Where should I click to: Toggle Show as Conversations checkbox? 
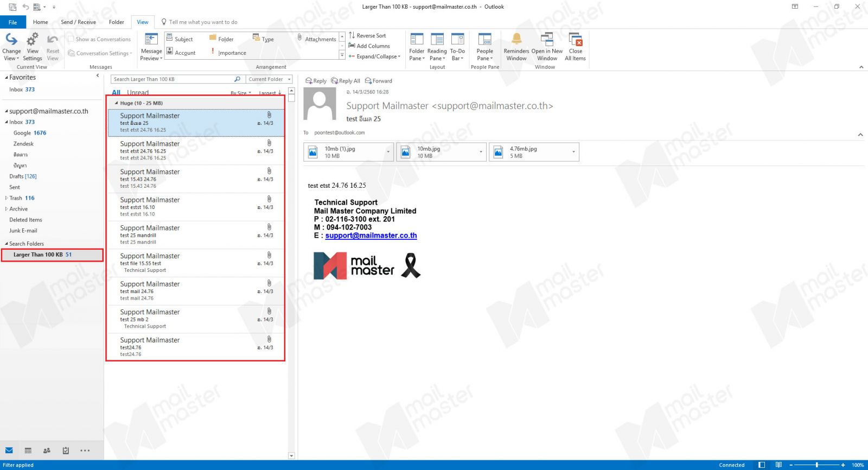(x=71, y=39)
